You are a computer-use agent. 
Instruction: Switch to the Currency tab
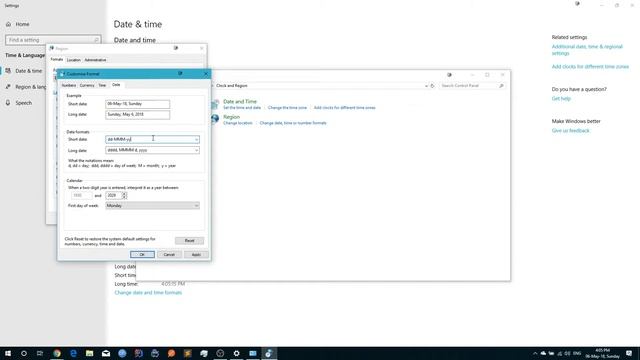[87, 85]
